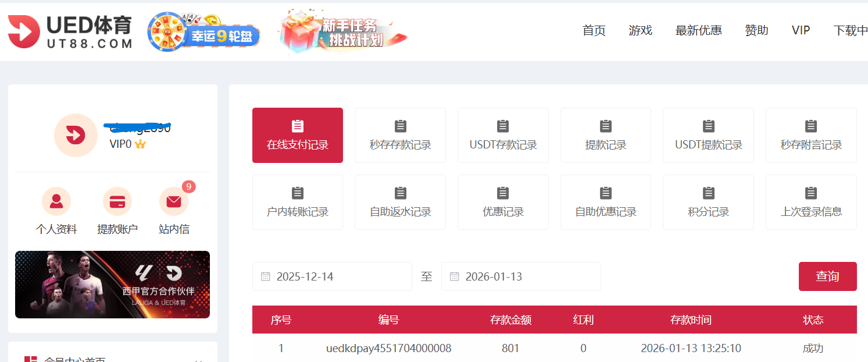Select the 在线支付记录 tab
This screenshot has height=362, width=868.
[298, 135]
